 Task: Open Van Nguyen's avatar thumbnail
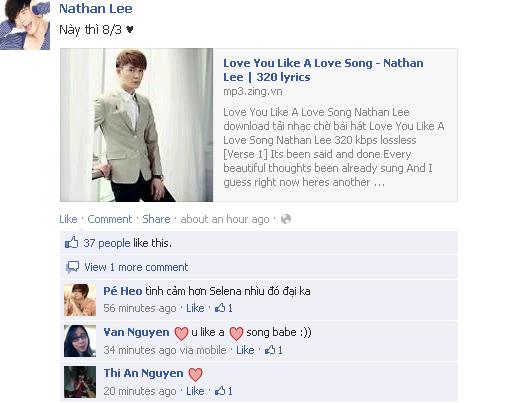point(80,341)
